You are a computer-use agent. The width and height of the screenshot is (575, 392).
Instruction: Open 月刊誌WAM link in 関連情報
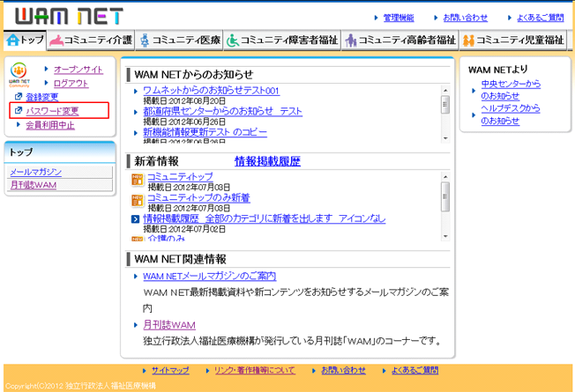pyautogui.click(x=169, y=325)
